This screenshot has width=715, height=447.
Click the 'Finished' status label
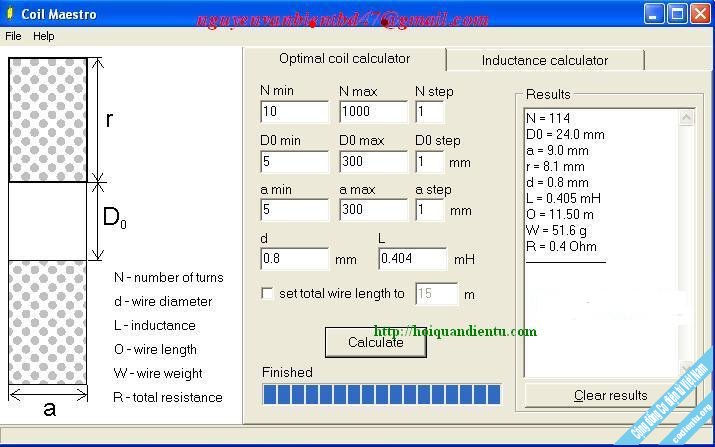[287, 373]
